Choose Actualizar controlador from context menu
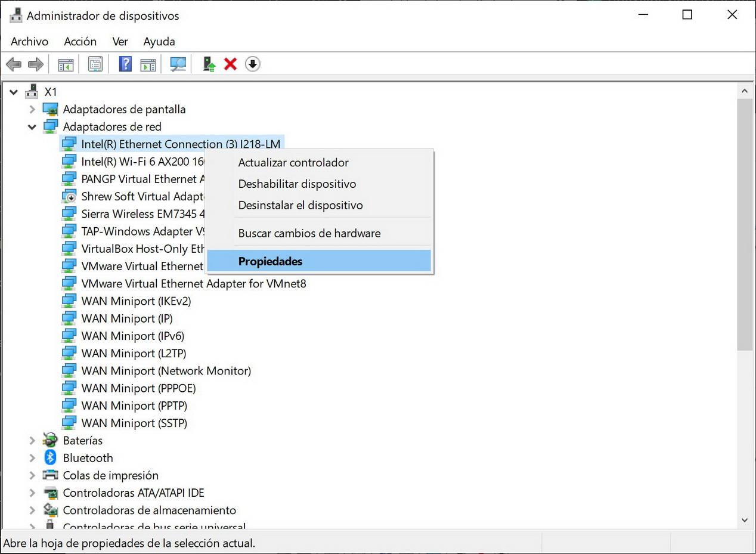The height and width of the screenshot is (554, 756). (319, 163)
